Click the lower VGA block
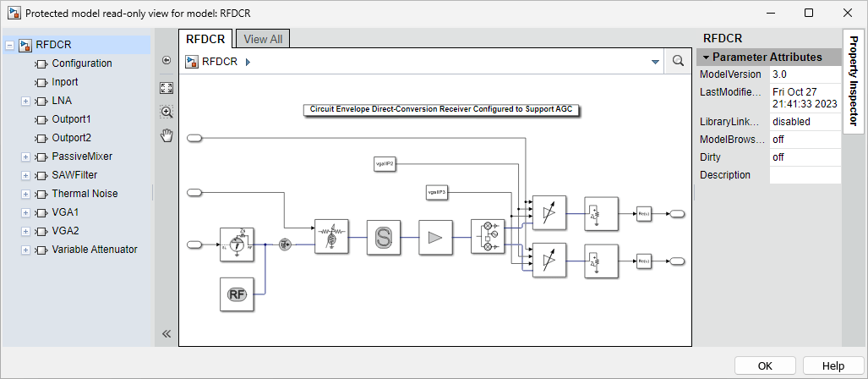Screen dimensions: 868x379 549,261
